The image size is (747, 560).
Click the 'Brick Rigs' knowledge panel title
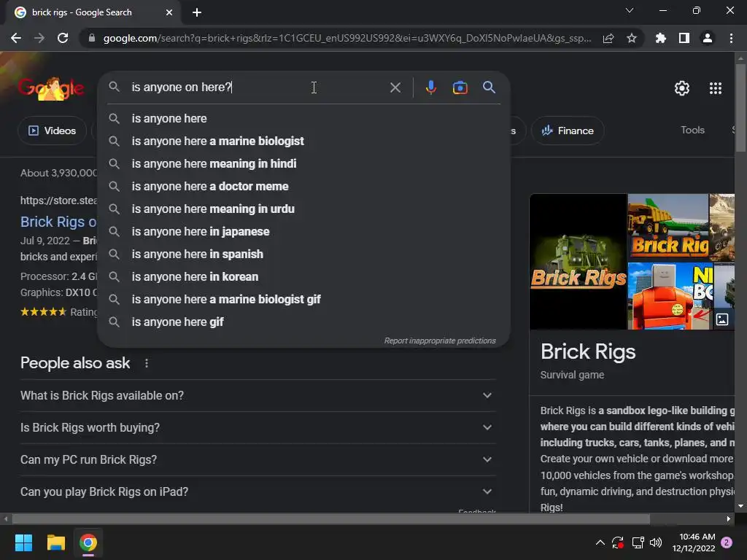(x=587, y=352)
